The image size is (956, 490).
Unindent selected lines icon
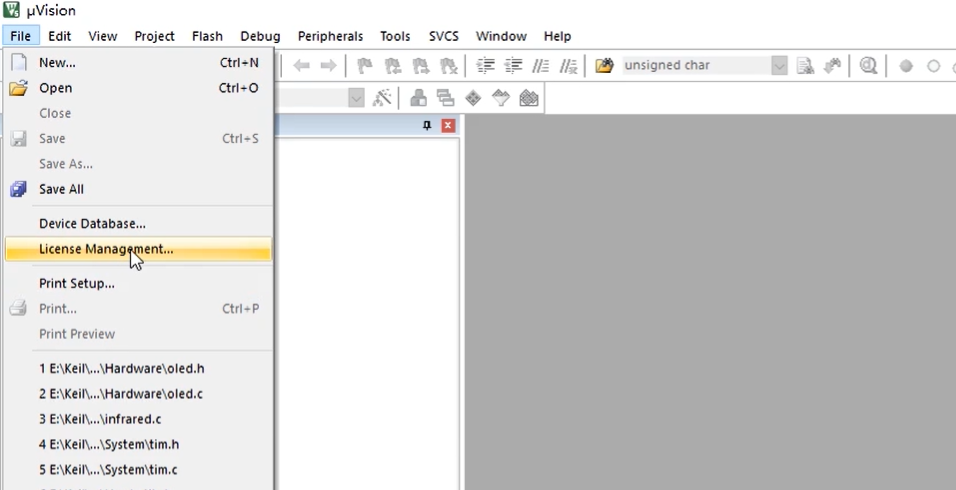(513, 65)
